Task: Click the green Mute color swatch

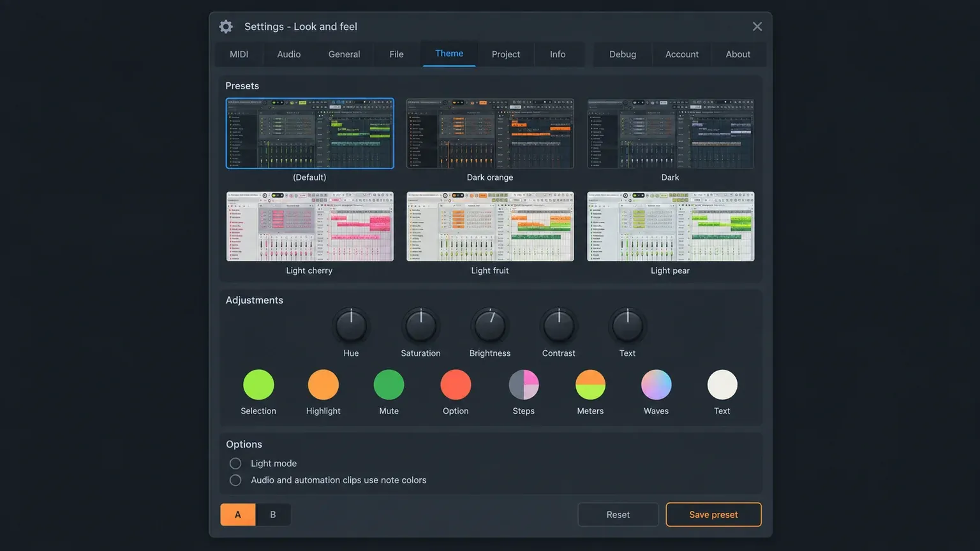Action: [389, 385]
